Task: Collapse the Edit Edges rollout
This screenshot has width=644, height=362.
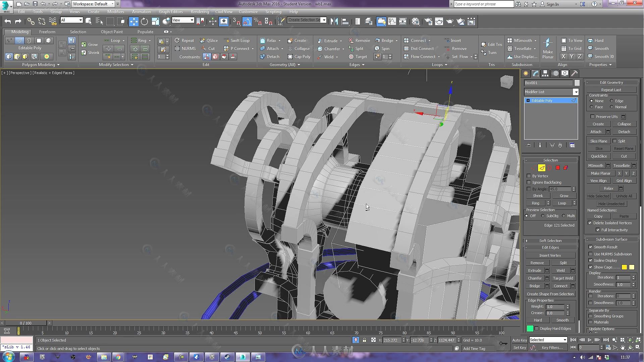Action: tap(550, 247)
